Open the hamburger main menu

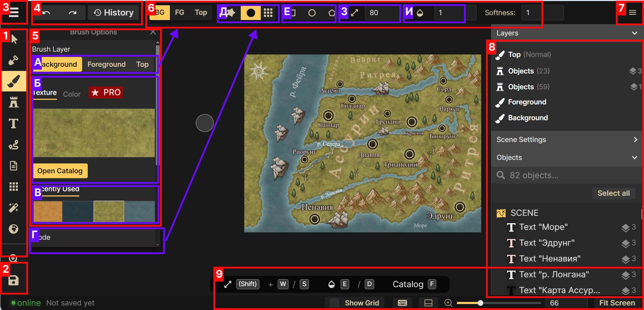(x=14, y=13)
